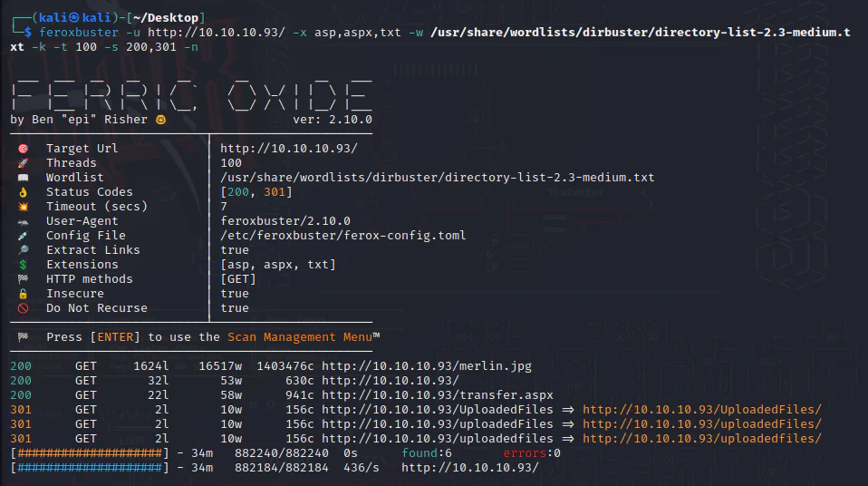Click the Extensions value [asp, aspx, txt]

(x=278, y=265)
